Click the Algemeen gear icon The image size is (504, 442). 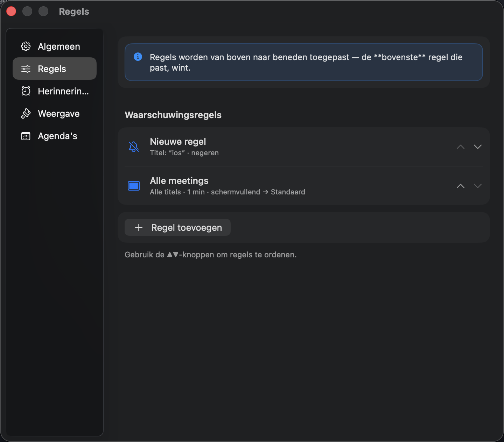click(x=26, y=47)
